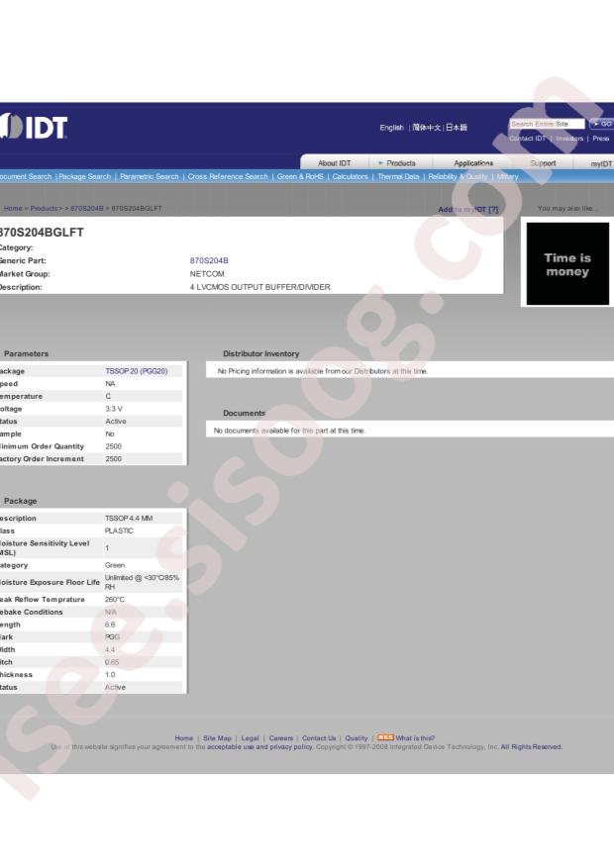Open Green & RoHS page
The width and height of the screenshot is (614, 868).
coord(300,176)
